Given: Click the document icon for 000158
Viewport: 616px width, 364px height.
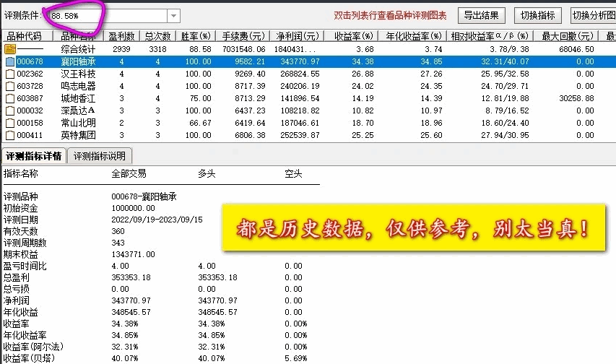Looking at the screenshot, I should (10, 123).
